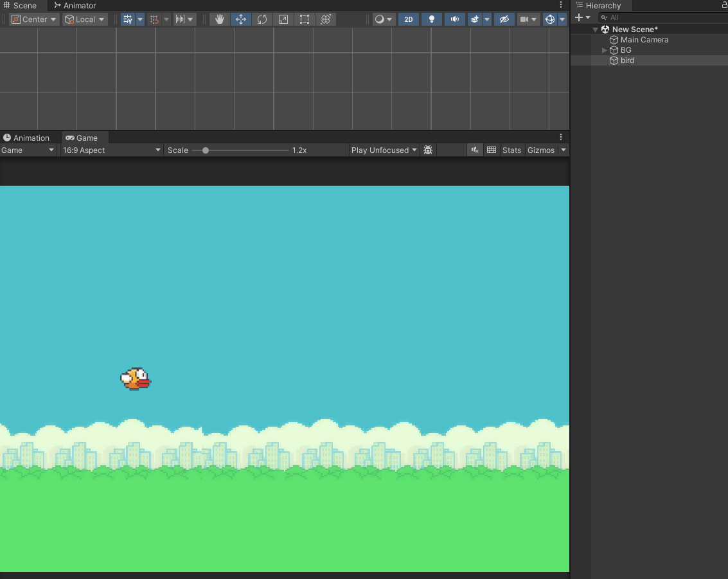The image size is (728, 579).
Task: Switch to the Animation tab
Action: click(26, 138)
